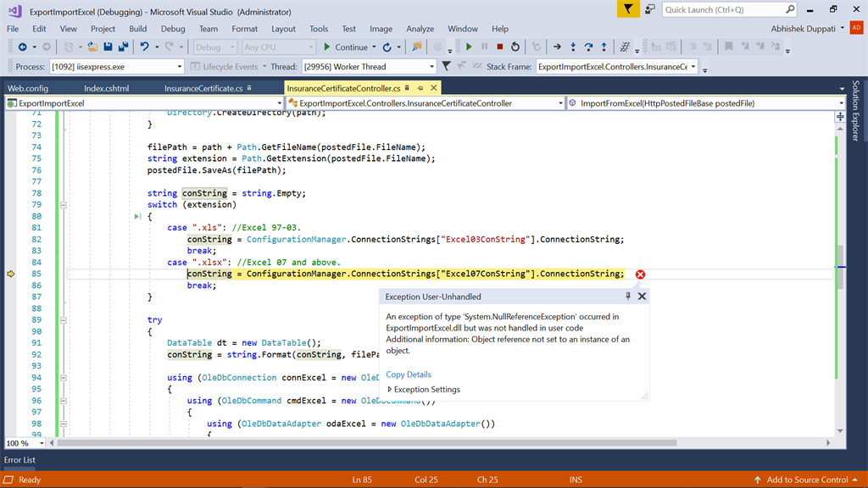The width and height of the screenshot is (868, 488).
Task: Open the Thread dropdown showing Worker Thread
Action: coord(432,67)
